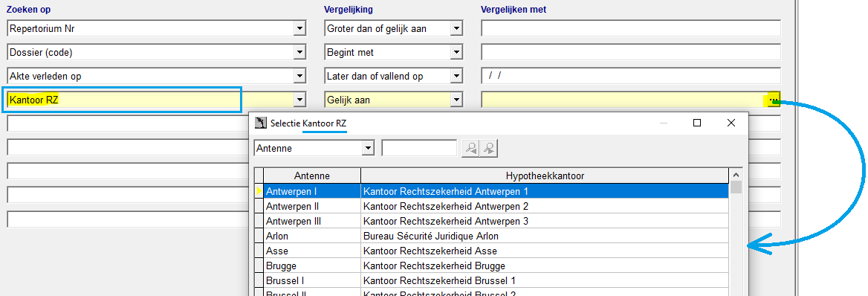This screenshot has height=296, width=868.
Task: Click the search-next binoculars icon
Action: [x=489, y=148]
